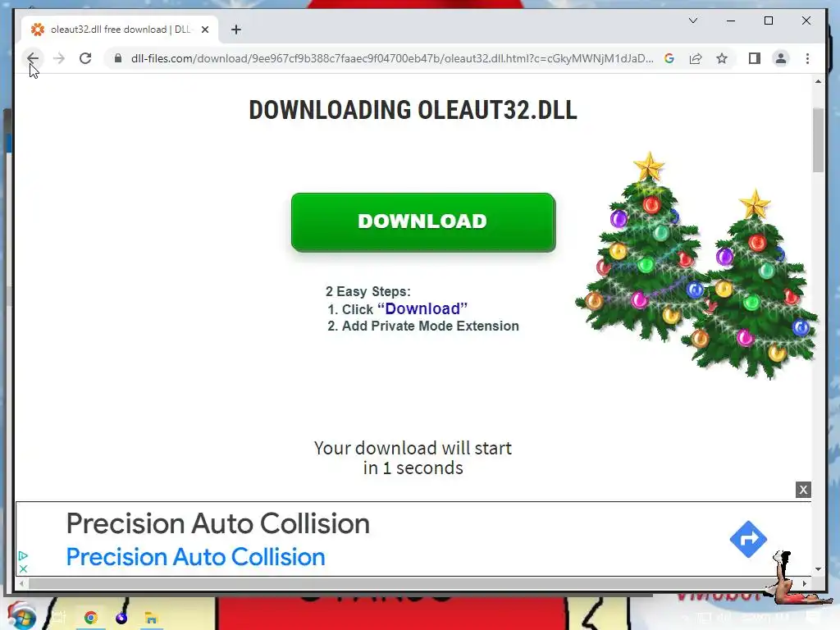Toggle the browser side panel icon
Image resolution: width=840 pixels, height=630 pixels.
[x=755, y=58]
